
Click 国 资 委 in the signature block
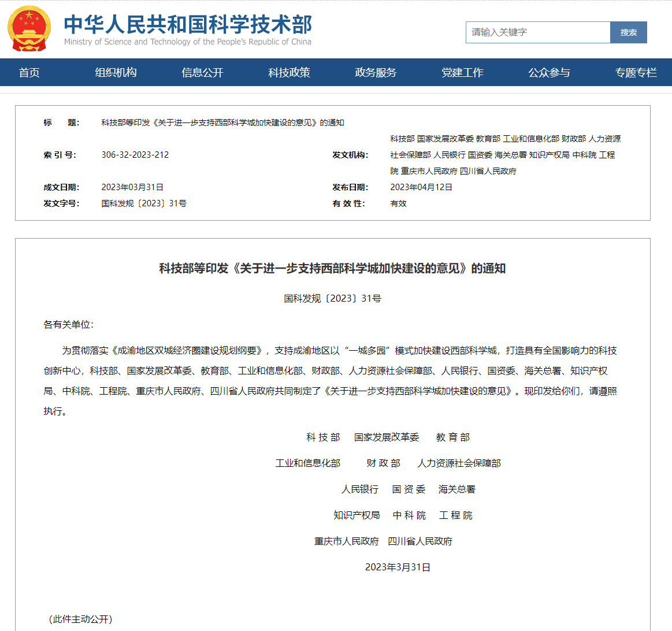[409, 489]
